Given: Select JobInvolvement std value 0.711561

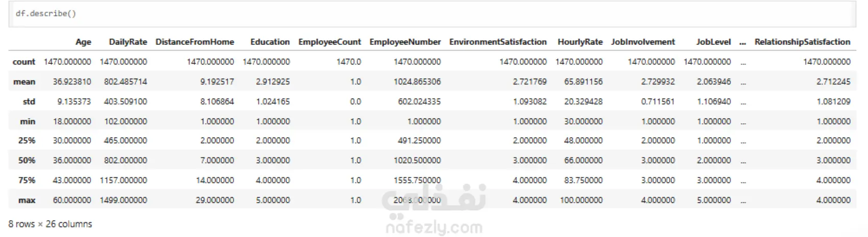Looking at the screenshot, I should 658,101.
